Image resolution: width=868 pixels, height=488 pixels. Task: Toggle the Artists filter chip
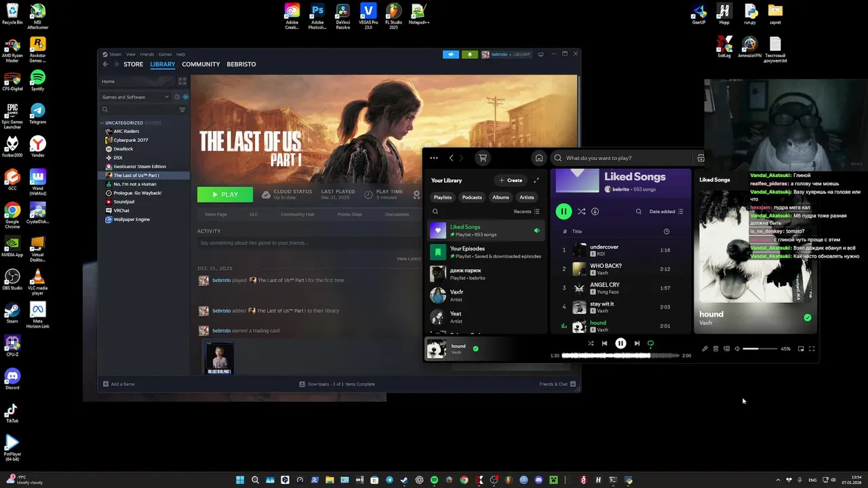[527, 197]
